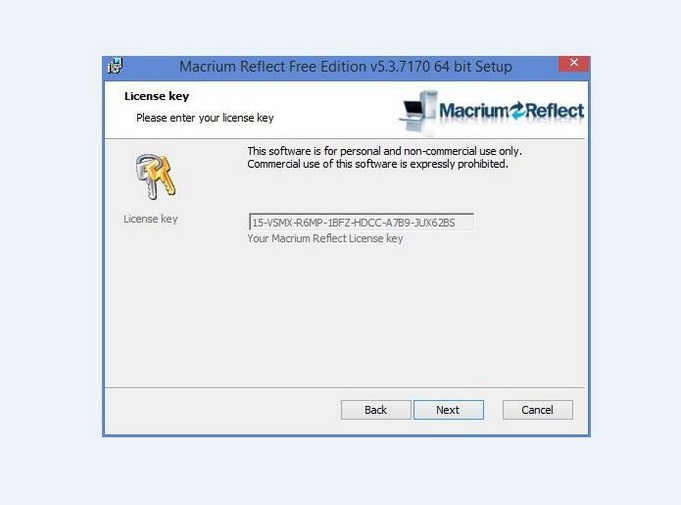Click the Commercial use expressly prohibited line
This screenshot has height=505, width=681.
coord(377,164)
